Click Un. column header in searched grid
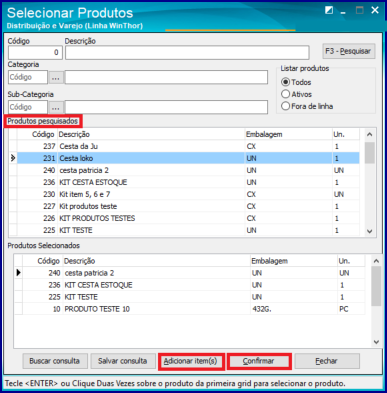Screen dimensions: 387x393 tap(346, 134)
